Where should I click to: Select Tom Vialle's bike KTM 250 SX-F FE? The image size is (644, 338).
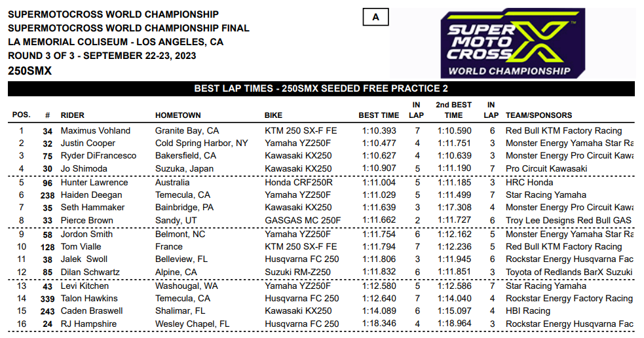pos(301,246)
